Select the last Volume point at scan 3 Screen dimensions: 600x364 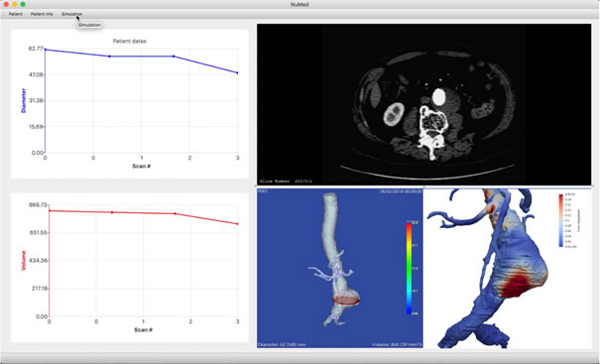[238, 224]
